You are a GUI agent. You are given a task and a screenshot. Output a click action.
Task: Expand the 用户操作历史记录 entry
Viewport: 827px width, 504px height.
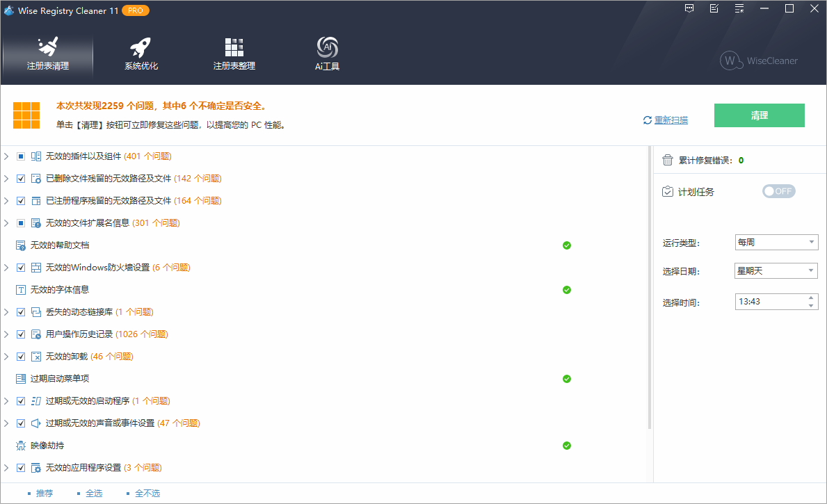[x=7, y=334]
